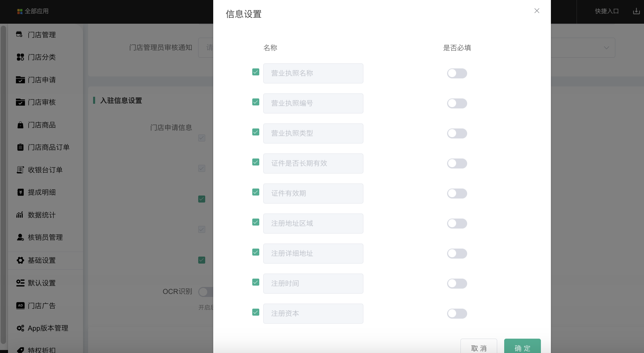Uncheck the 营业执照名称 checkbox
644x353 pixels.
click(x=256, y=72)
